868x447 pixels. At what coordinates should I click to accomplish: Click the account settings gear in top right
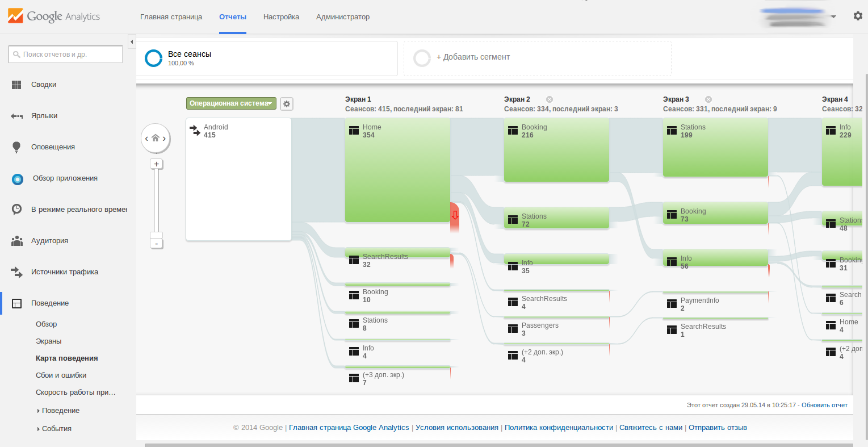coord(858,16)
